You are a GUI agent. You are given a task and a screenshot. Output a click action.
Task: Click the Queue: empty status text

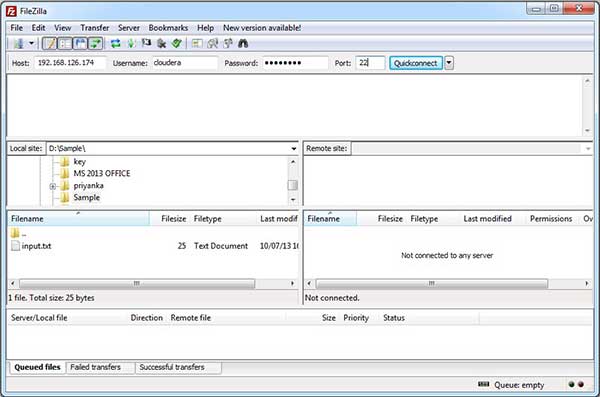pyautogui.click(x=519, y=385)
